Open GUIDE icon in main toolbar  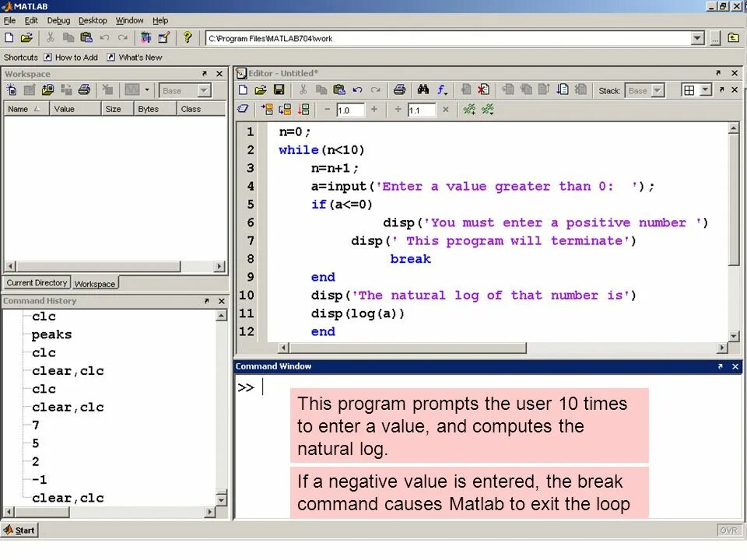[x=164, y=37]
